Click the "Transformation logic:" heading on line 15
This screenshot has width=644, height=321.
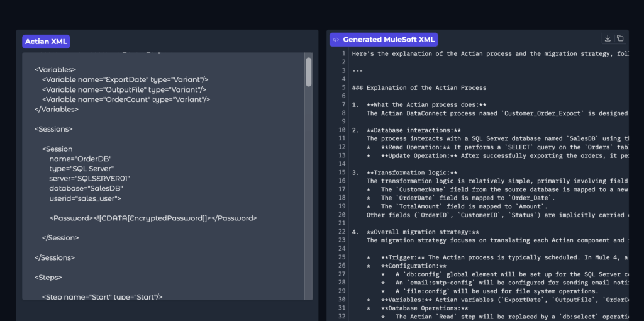point(404,172)
